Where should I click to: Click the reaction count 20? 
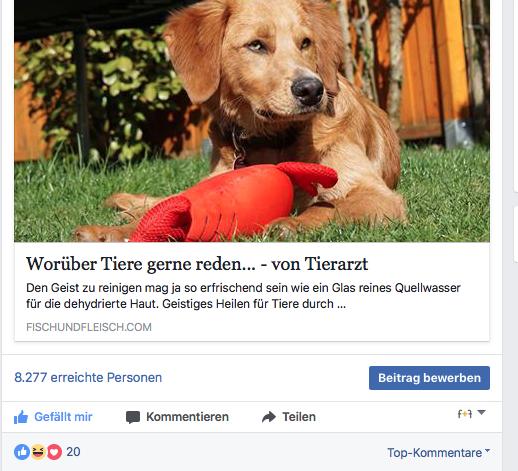pyautogui.click(x=73, y=452)
